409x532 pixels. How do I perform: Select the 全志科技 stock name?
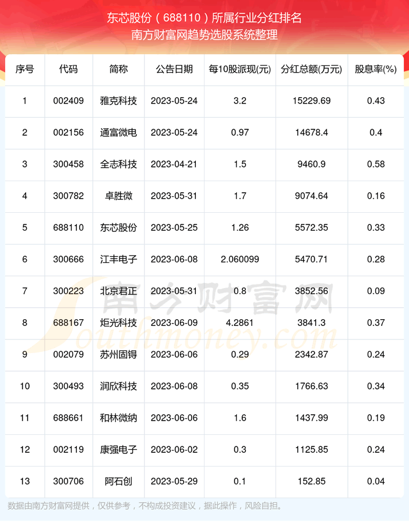coord(118,164)
